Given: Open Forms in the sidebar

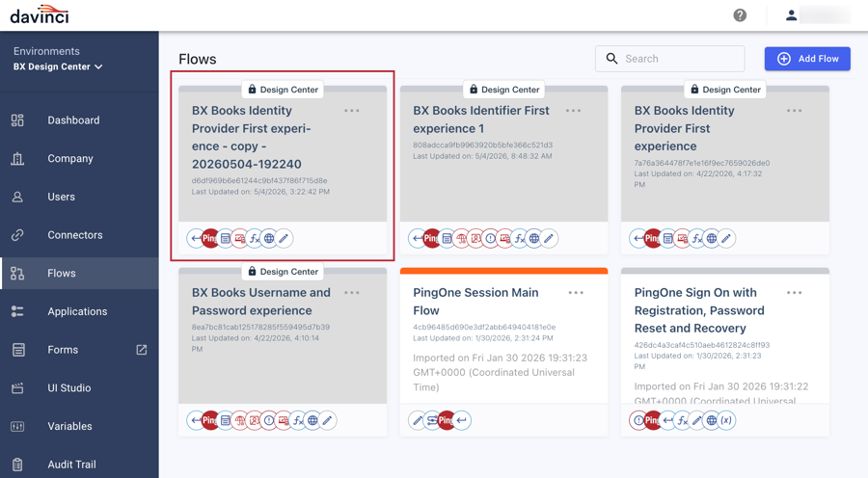Looking at the screenshot, I should 79,350.
